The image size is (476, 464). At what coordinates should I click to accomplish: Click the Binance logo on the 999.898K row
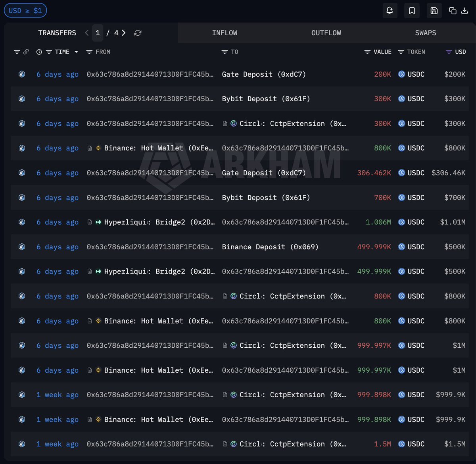[x=98, y=420]
